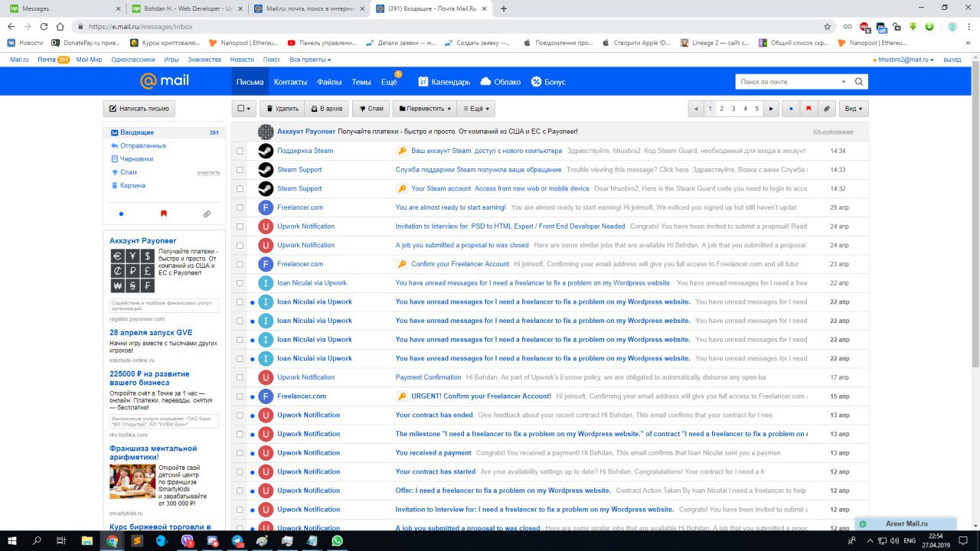This screenshot has height=551, width=980.
Task: Click the выход logout link
Action: point(952,60)
